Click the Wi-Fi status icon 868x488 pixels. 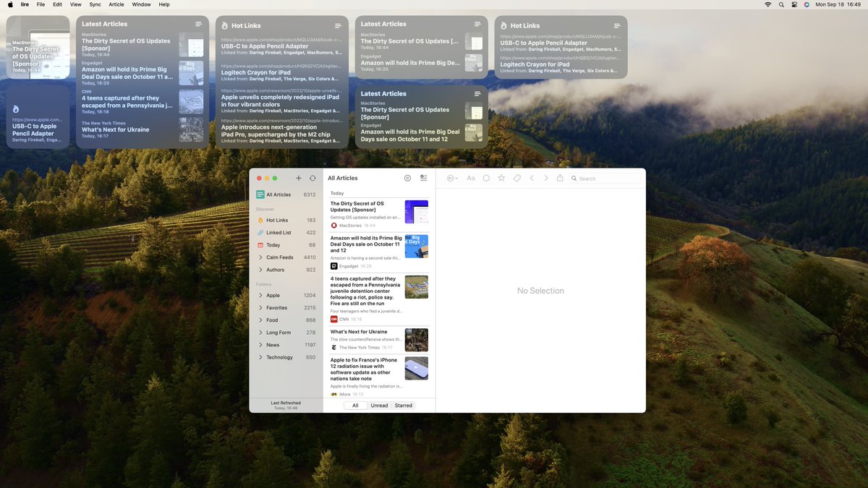tap(767, 4)
